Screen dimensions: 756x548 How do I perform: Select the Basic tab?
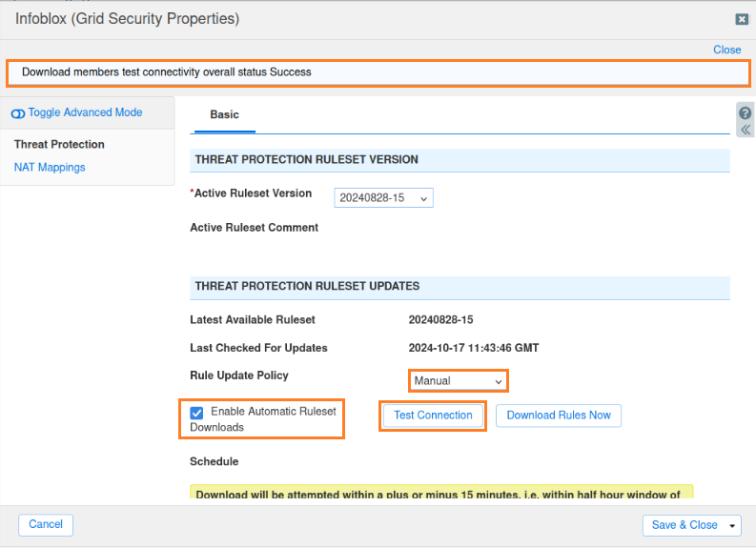[x=225, y=114]
